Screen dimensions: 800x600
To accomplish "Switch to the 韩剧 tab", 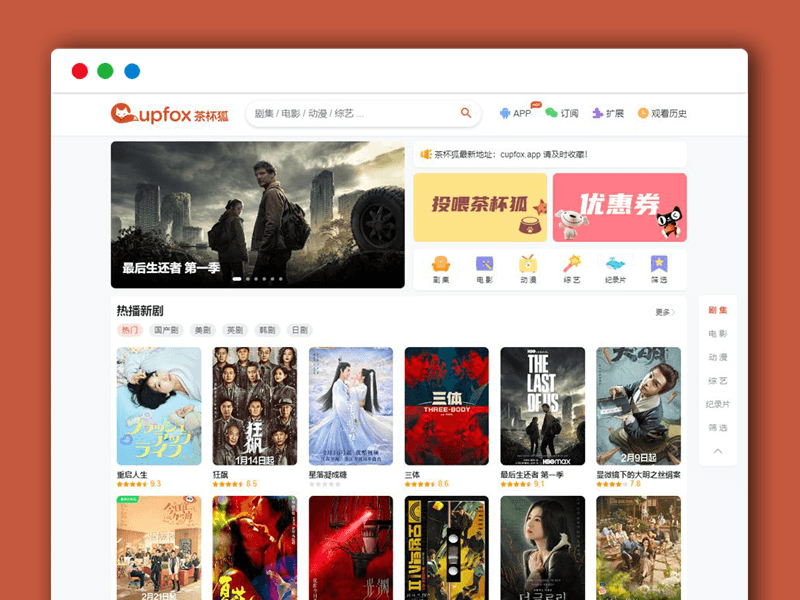I will tap(266, 329).
